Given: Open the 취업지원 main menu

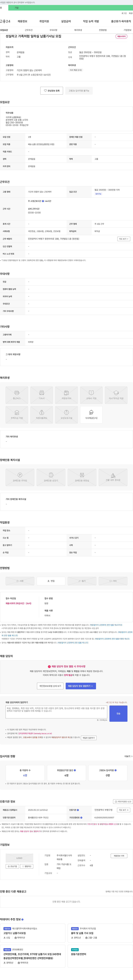Looking at the screenshot, I should click(44, 21).
